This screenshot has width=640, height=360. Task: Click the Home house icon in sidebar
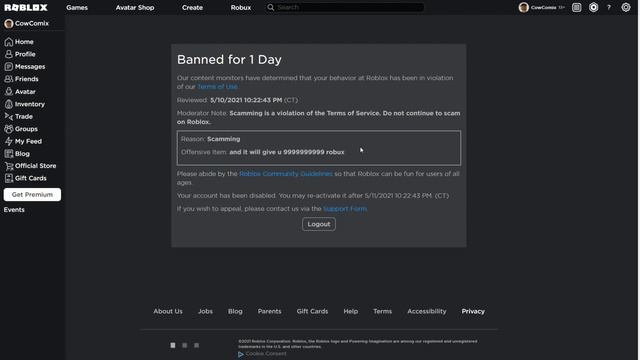coord(9,42)
